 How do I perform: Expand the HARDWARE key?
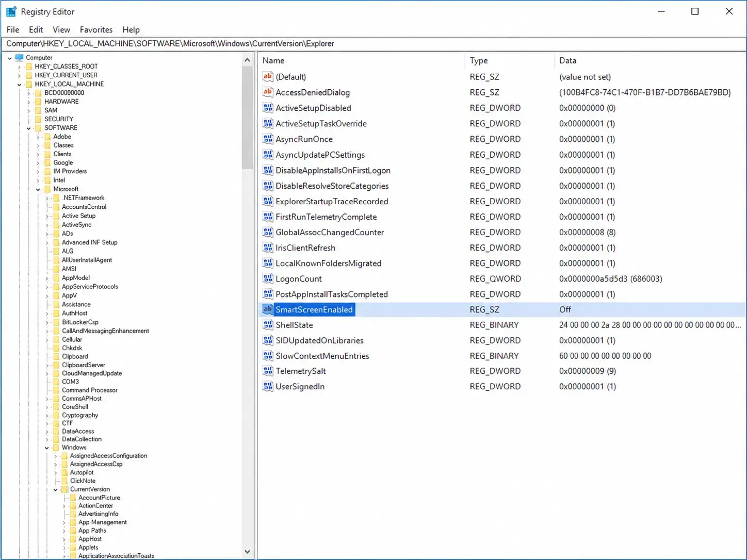[28, 102]
